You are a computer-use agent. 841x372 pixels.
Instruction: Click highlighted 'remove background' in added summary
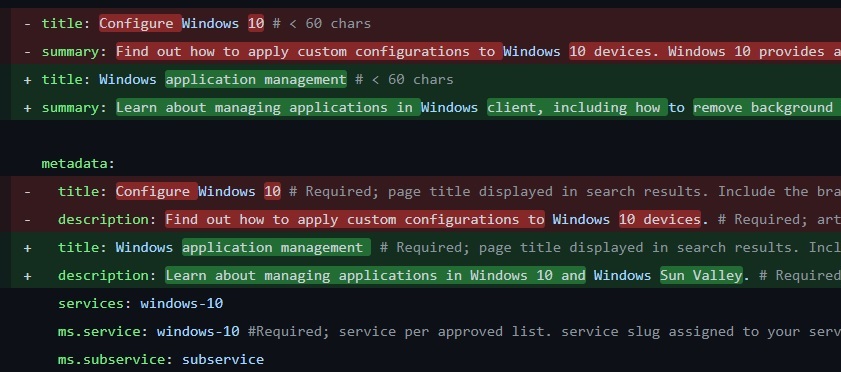(763, 107)
